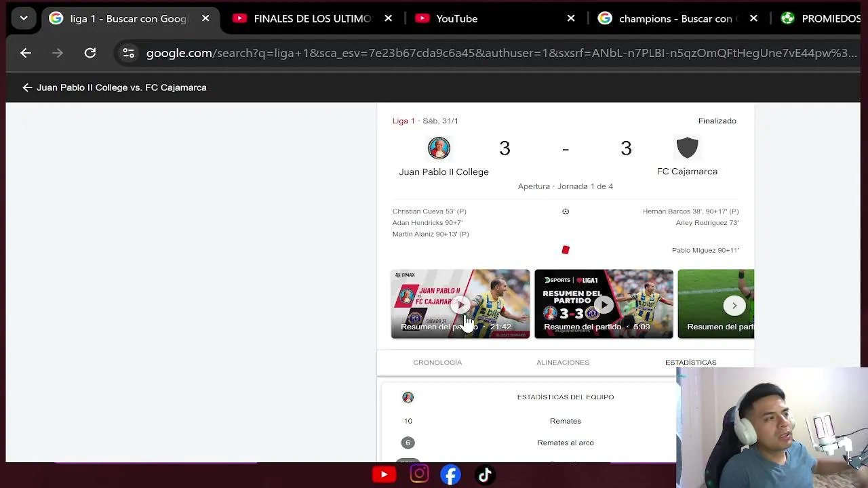Click the google.com address bar URL

click(x=501, y=53)
